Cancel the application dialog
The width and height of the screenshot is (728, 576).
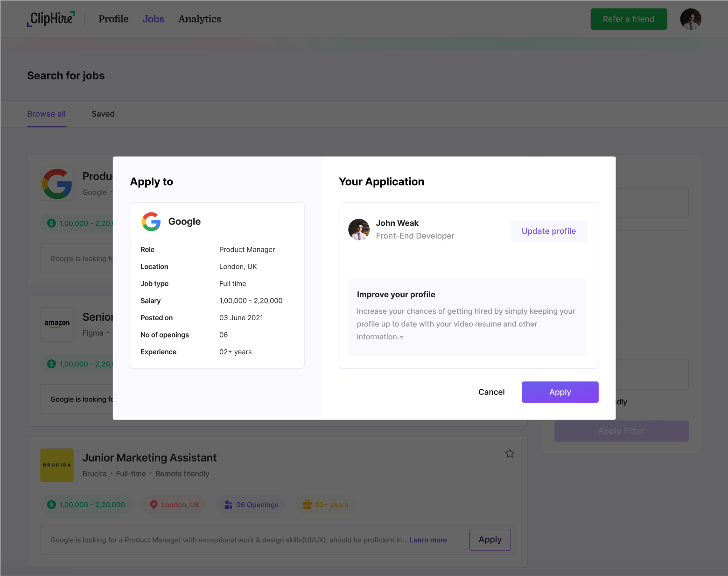pyautogui.click(x=491, y=392)
